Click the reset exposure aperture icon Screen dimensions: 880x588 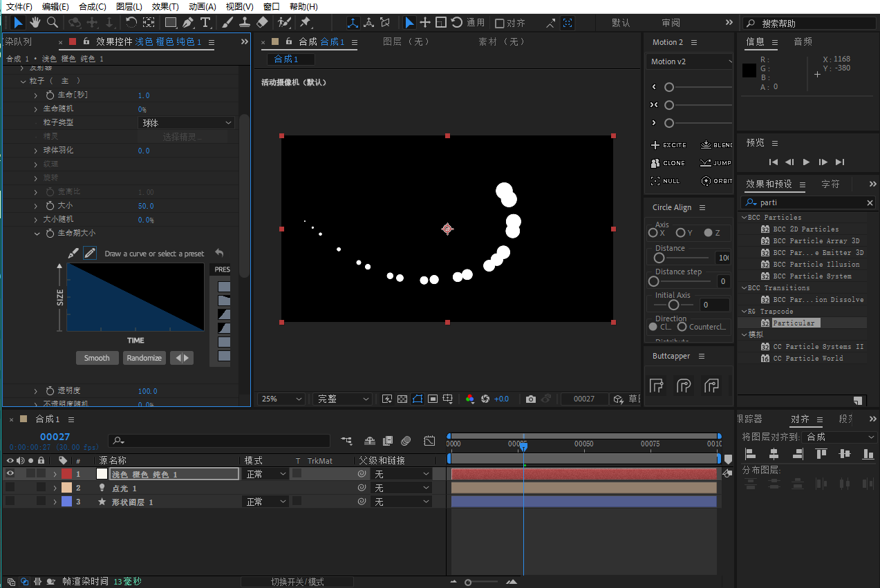tap(485, 399)
